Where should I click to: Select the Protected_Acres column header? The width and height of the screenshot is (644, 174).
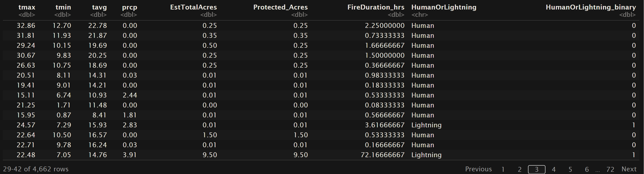pyautogui.click(x=280, y=7)
